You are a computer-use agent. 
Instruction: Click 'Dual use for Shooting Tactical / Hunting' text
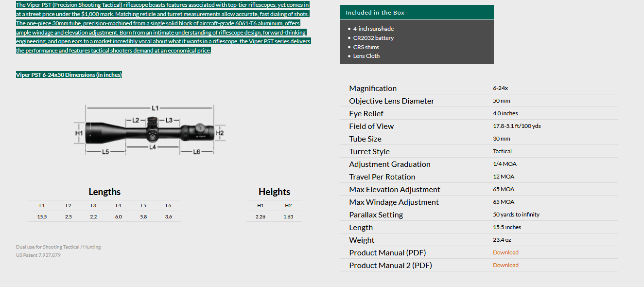click(x=58, y=247)
